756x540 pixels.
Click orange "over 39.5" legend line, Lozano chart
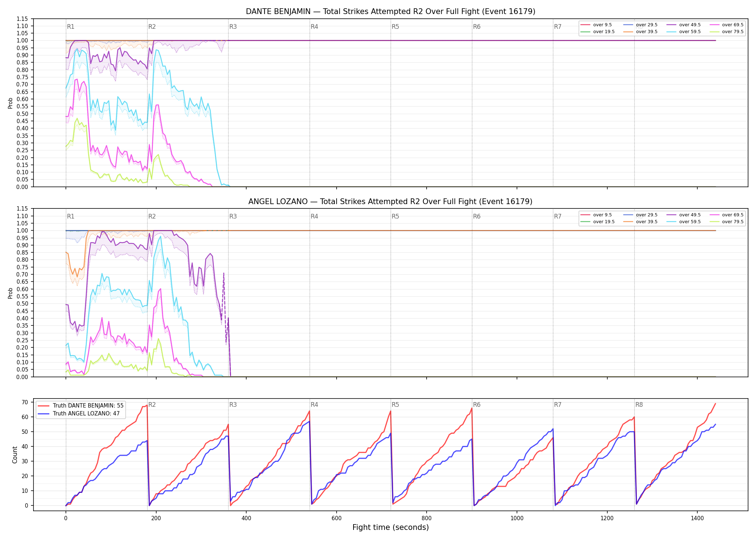629,222
